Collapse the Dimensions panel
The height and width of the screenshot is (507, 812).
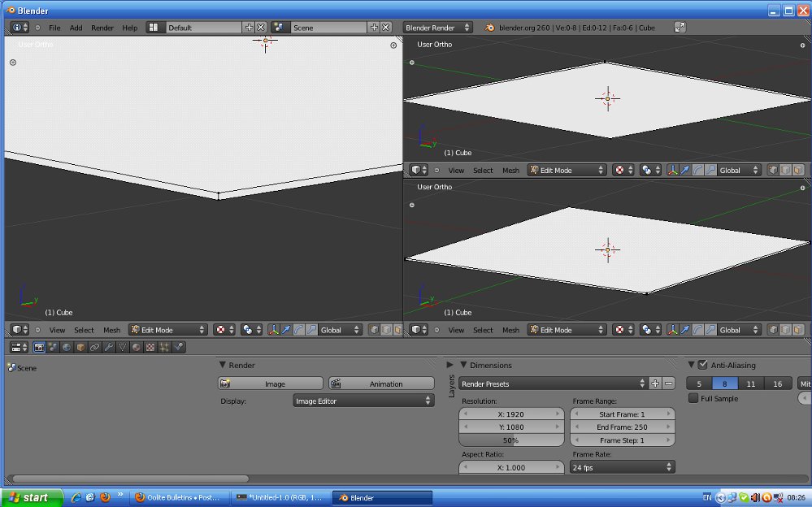coord(463,366)
